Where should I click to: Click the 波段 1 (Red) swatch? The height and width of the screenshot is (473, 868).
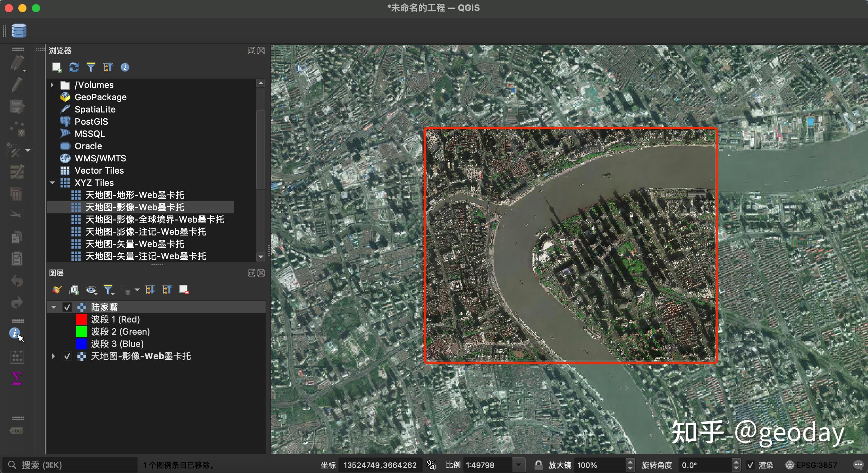pyautogui.click(x=81, y=319)
